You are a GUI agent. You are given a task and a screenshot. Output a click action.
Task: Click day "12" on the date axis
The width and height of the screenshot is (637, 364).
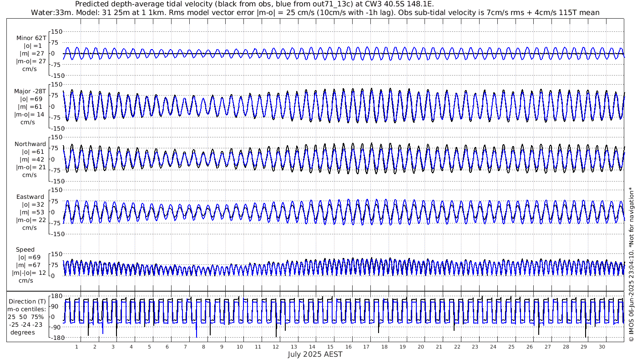[276, 347]
